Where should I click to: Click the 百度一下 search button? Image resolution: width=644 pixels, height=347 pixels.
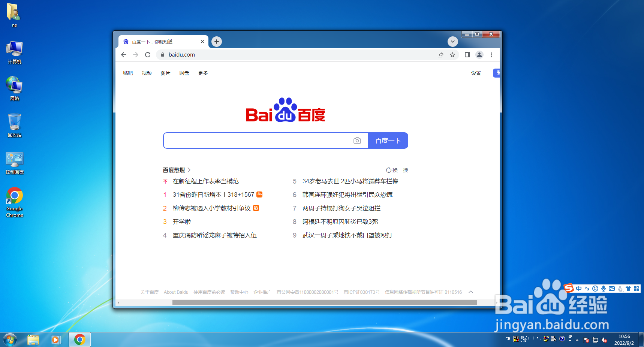point(388,141)
